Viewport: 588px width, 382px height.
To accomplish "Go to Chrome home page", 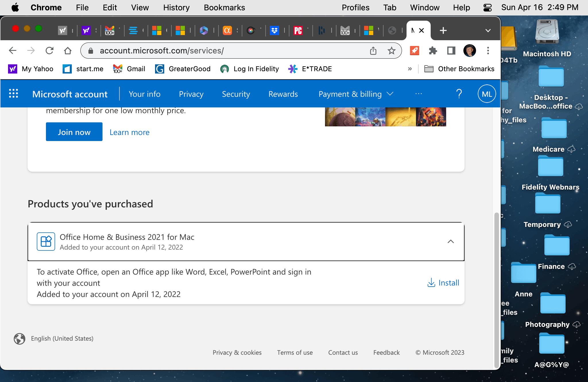I will click(68, 51).
